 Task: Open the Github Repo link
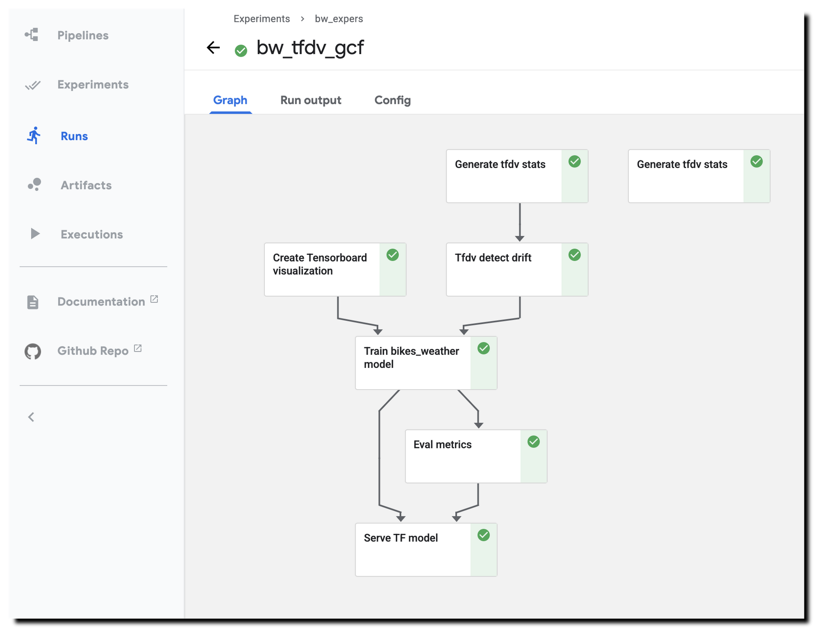click(x=93, y=351)
